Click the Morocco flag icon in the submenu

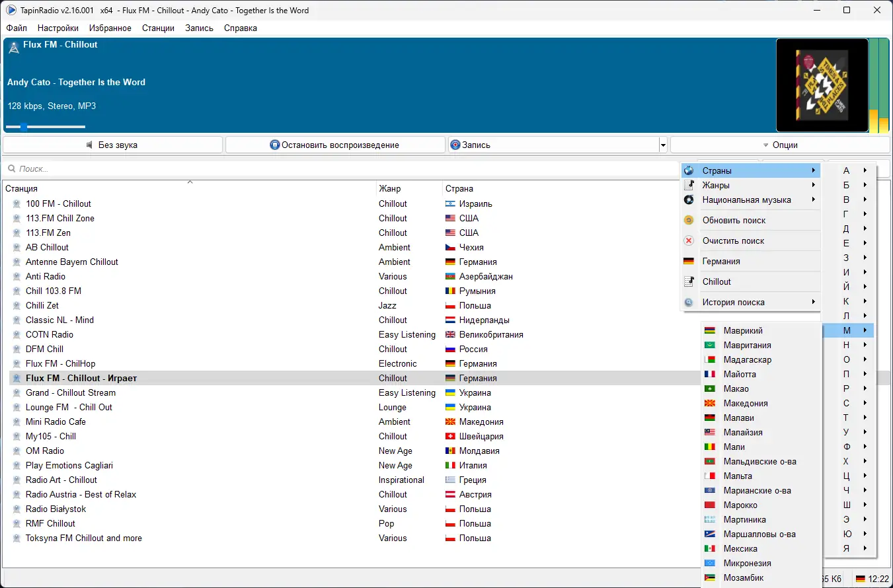710,505
